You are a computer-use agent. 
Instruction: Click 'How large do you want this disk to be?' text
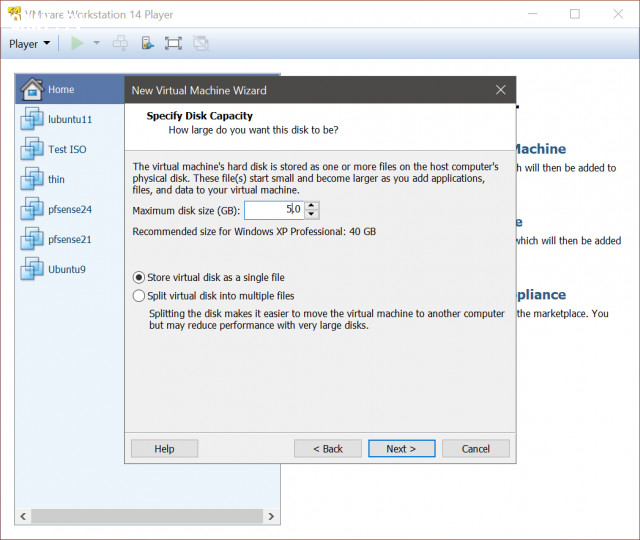pos(253,130)
